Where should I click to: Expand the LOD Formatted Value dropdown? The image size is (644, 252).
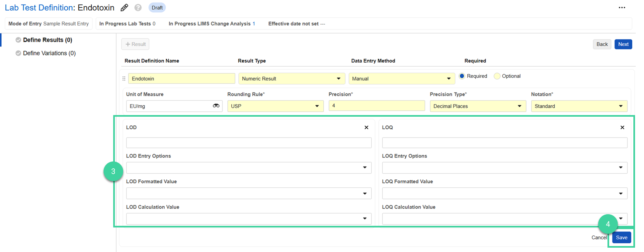coord(249,193)
